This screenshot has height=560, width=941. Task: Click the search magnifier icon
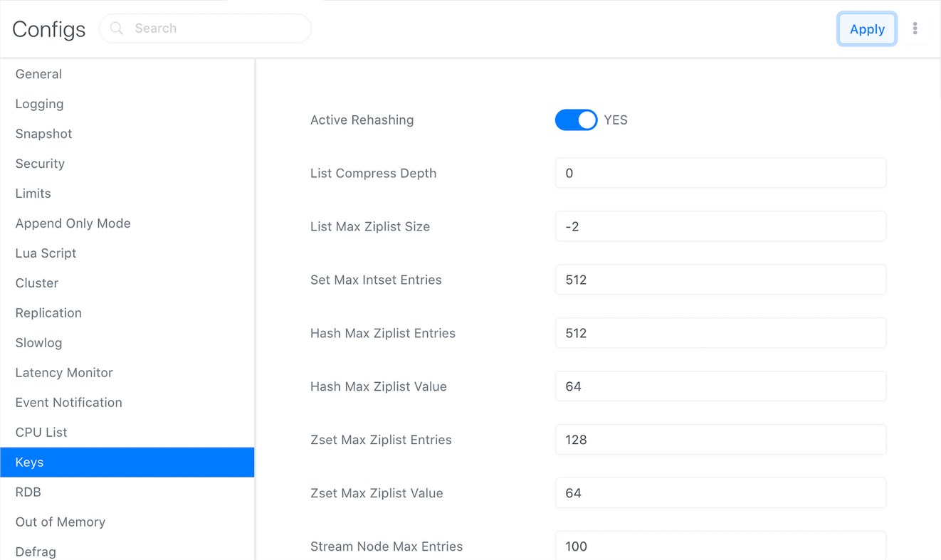pos(117,28)
